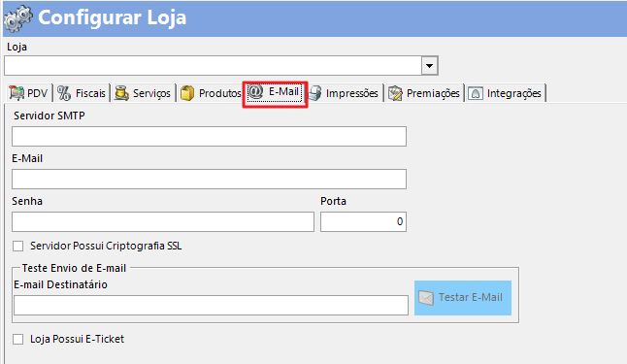
Task: Click the E-Mail tab label
Action: pos(283,91)
